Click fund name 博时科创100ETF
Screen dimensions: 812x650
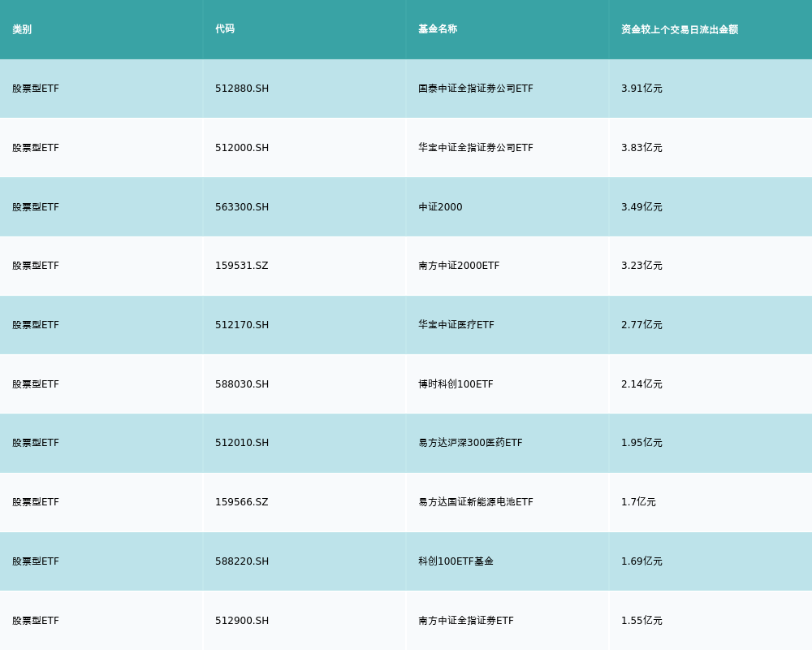click(x=456, y=384)
